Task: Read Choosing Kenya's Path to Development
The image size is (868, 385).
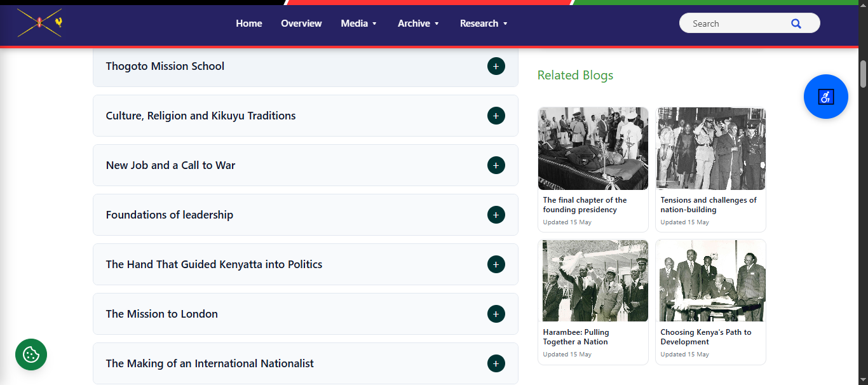Action: (705, 337)
